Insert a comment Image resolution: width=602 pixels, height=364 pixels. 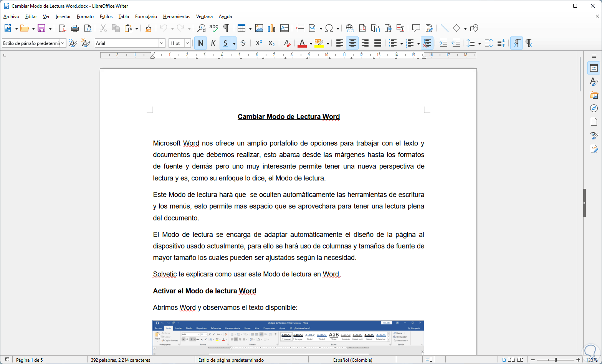point(416,28)
